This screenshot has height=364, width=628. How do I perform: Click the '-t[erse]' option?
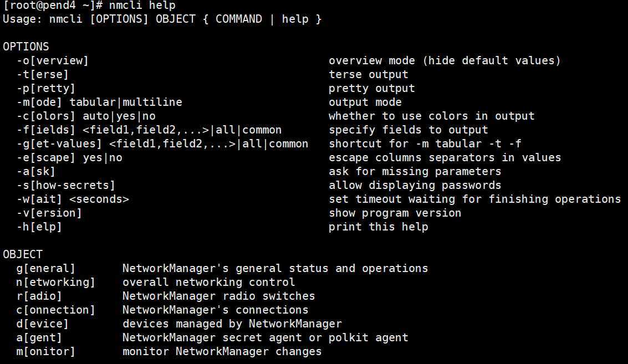point(43,75)
